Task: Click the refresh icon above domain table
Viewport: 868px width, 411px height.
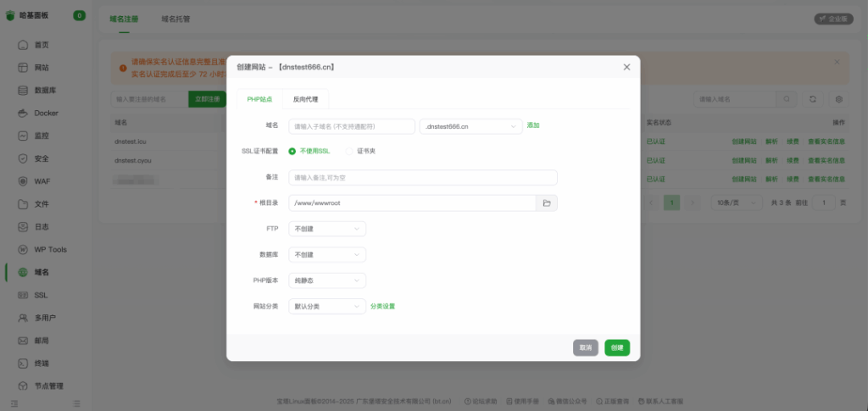Action: coord(812,99)
